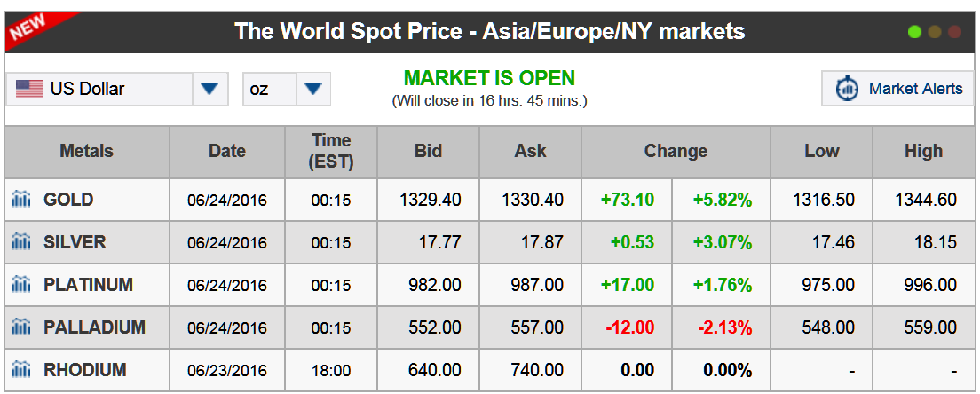Click the GOLD metal name link
The image size is (980, 394).
(x=68, y=200)
